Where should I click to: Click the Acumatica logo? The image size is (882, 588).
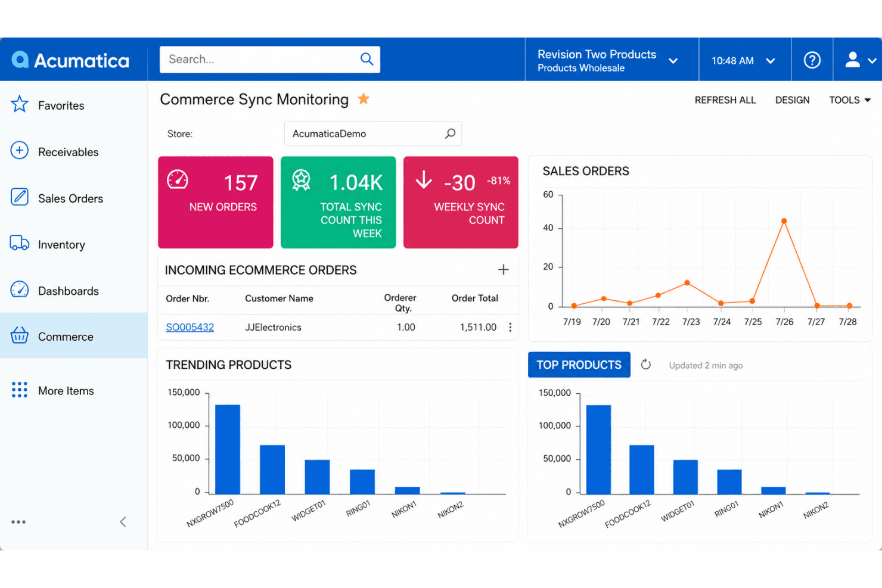70,60
